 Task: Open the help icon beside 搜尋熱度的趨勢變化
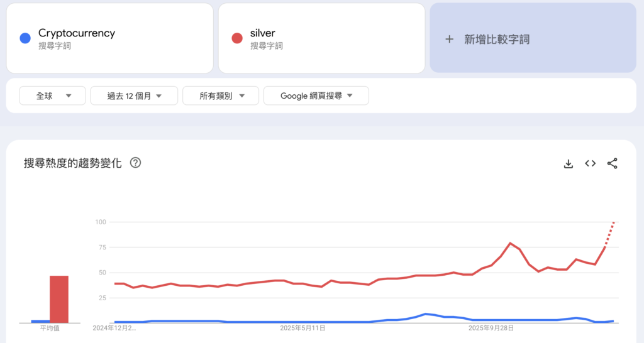coord(135,163)
